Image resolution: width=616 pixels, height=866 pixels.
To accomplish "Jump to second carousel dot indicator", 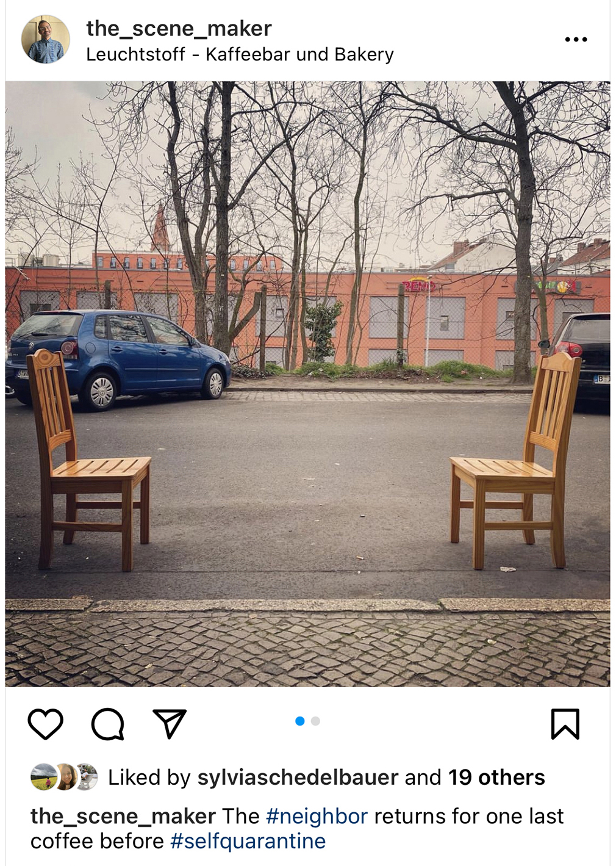I will (x=315, y=721).
